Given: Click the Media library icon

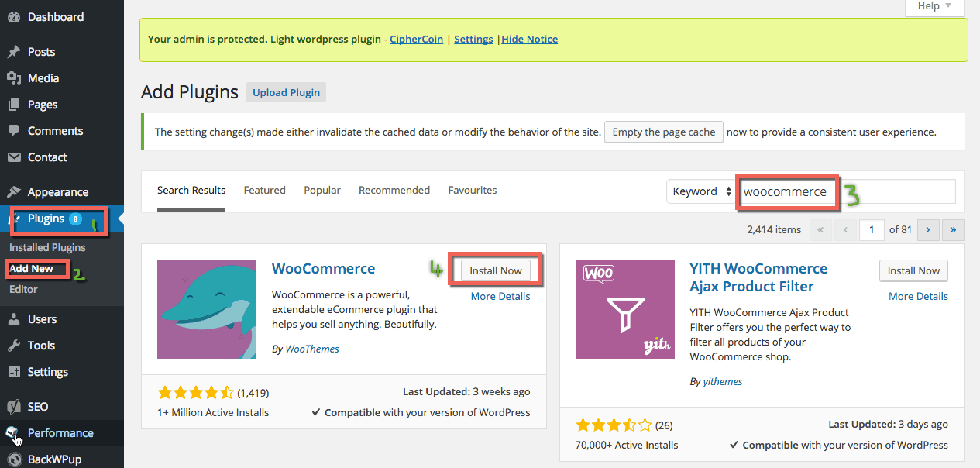Looking at the screenshot, I should (14, 78).
